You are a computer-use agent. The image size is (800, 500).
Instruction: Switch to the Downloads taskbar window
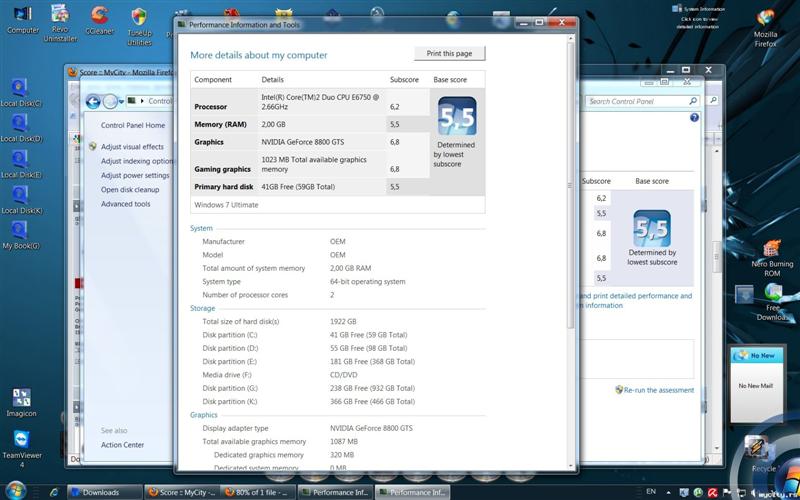coord(100,492)
